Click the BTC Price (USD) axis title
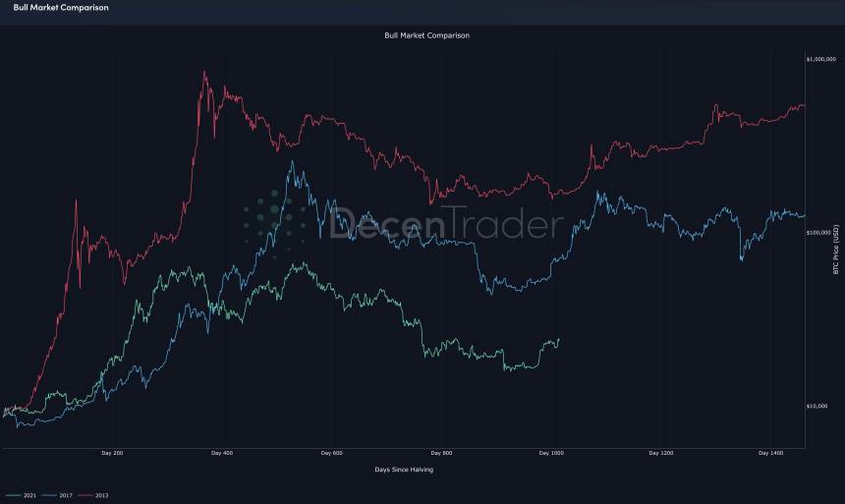 (x=836, y=249)
